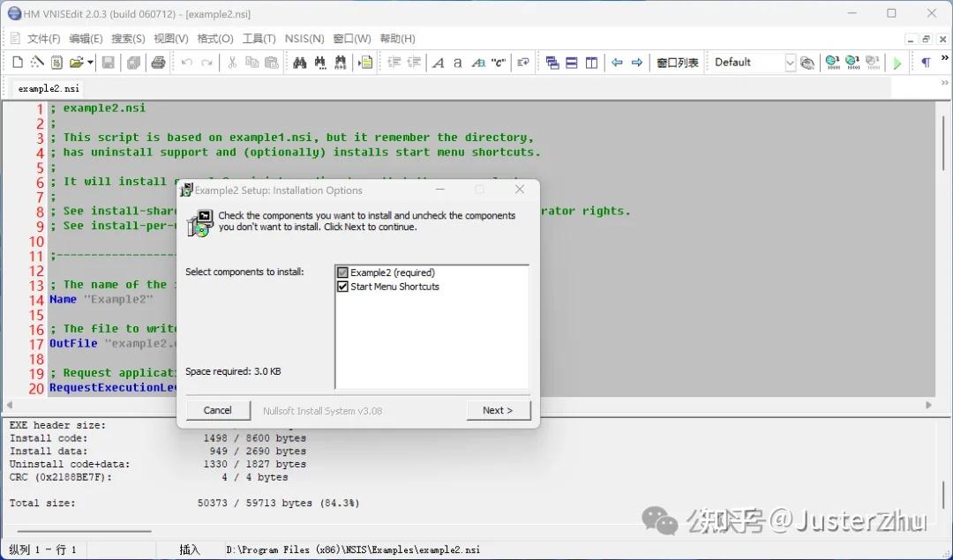Click the copy icon in toolbar
Viewport: 953px width, 560px height.
point(251,63)
